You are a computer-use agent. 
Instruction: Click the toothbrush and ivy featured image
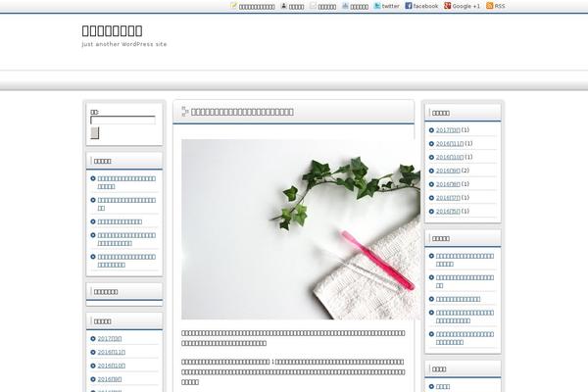(x=301, y=229)
